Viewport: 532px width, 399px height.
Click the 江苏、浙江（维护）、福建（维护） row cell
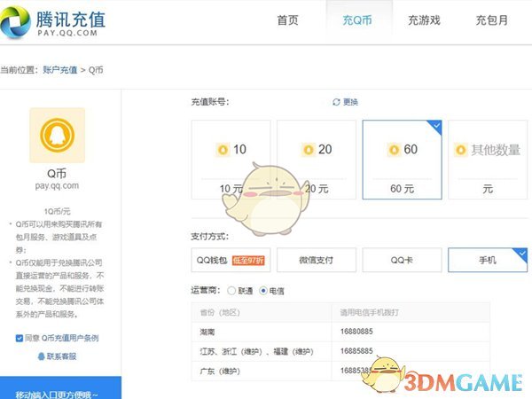[262, 351]
